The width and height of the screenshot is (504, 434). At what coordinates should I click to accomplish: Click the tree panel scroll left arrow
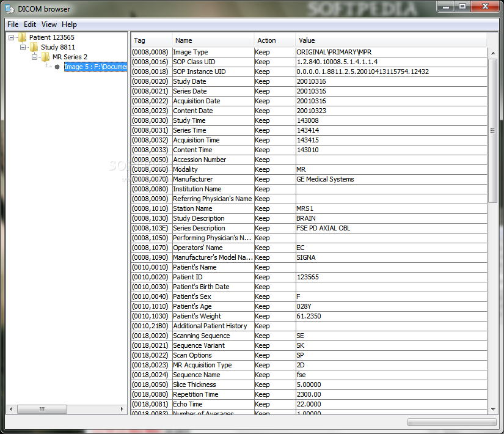[x=11, y=409]
